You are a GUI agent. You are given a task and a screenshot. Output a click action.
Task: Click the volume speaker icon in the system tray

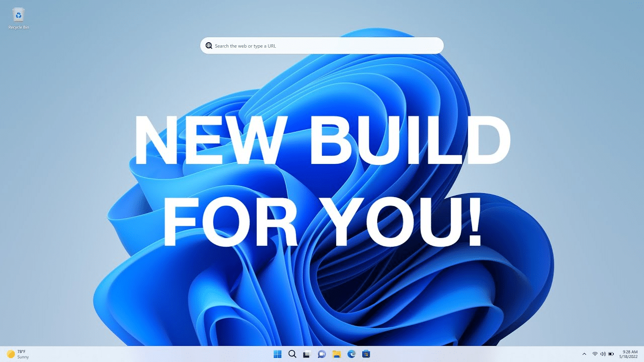[603, 354]
